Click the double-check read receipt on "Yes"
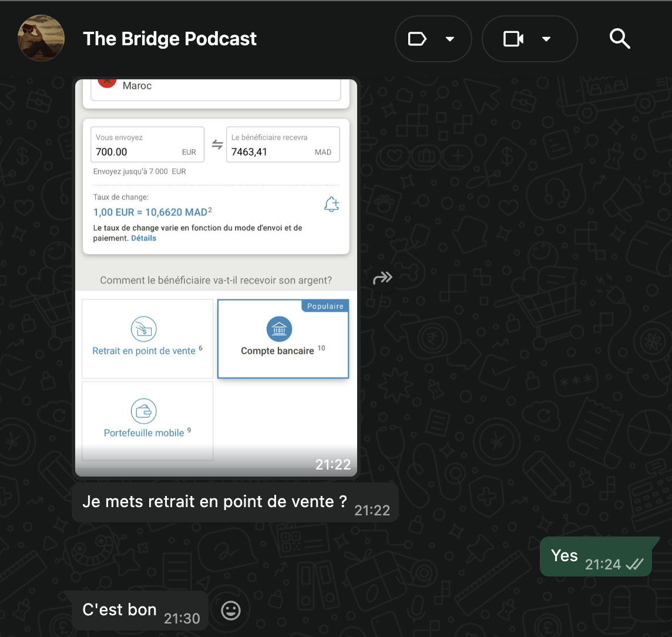Image resolution: width=672 pixels, height=637 pixels. coord(634,565)
